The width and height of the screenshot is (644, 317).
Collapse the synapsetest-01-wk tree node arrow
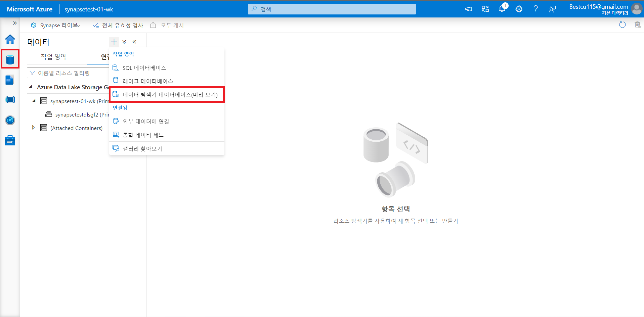point(34,101)
